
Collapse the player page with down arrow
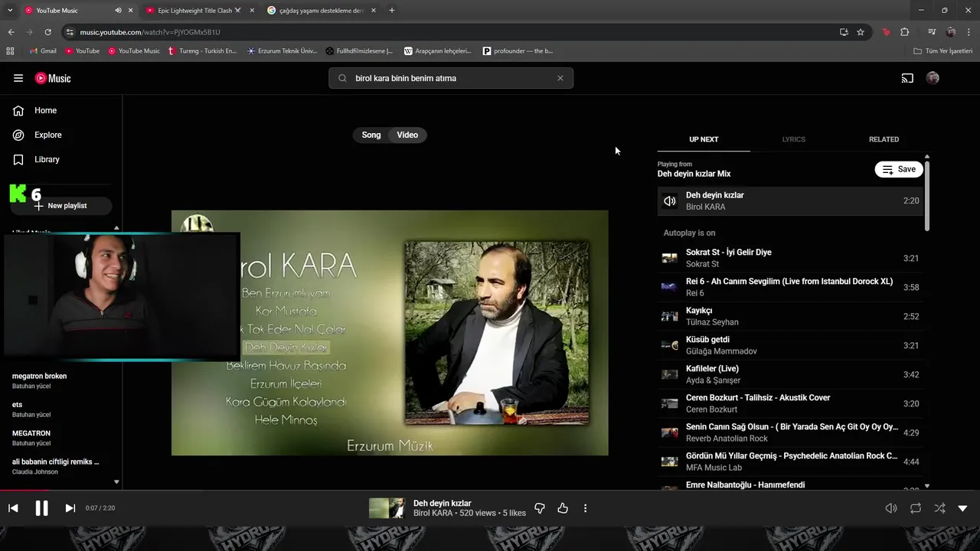pyautogui.click(x=962, y=508)
